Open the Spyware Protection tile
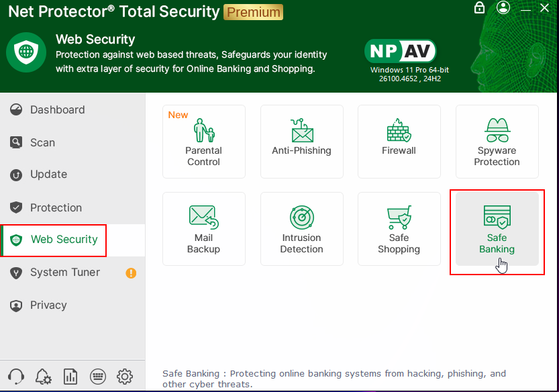The image size is (559, 392). click(497, 141)
